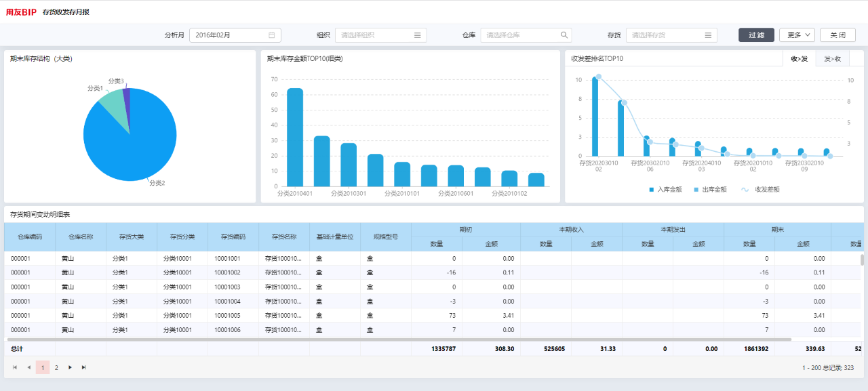The image size is (868, 391).
Task: Click the magnifier icon in 仓库 field
Action: (564, 35)
